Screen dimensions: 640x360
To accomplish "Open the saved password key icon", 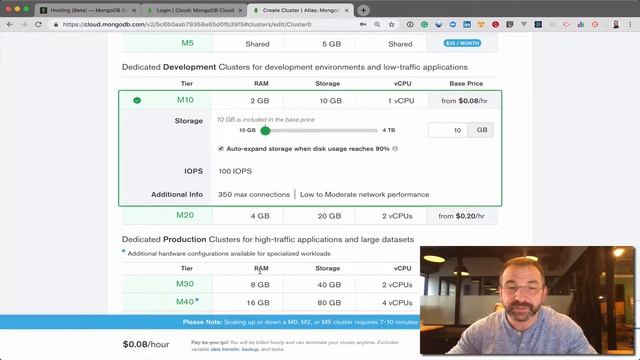I will (363, 24).
